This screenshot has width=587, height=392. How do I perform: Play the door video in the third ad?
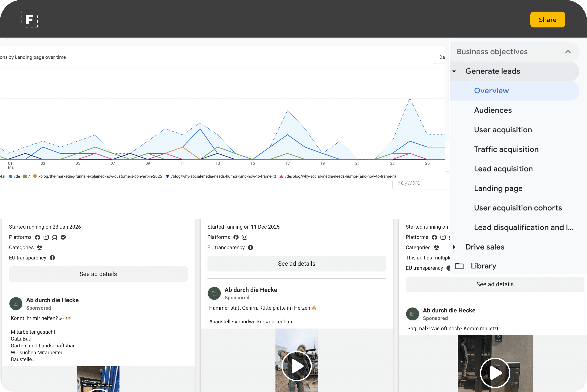click(495, 373)
